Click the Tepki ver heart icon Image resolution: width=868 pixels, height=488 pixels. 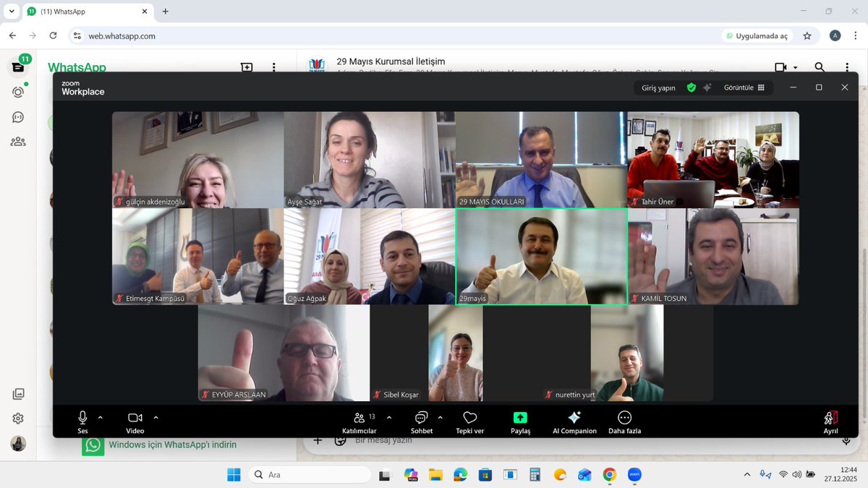click(x=469, y=418)
